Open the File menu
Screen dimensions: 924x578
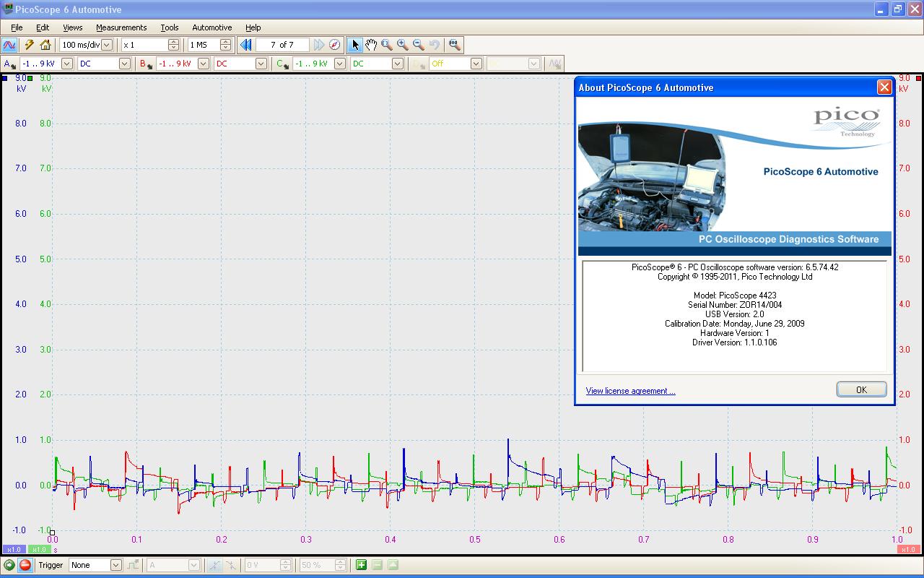17,27
